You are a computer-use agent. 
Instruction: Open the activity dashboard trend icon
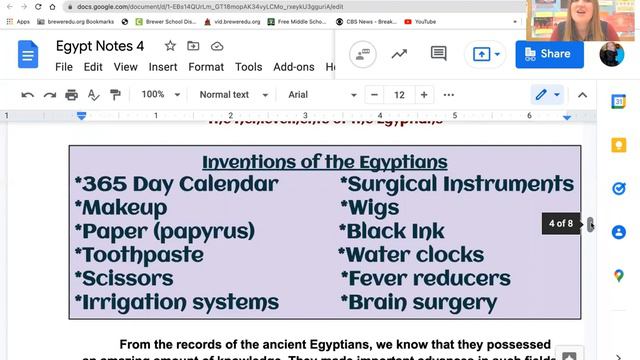coord(399,54)
